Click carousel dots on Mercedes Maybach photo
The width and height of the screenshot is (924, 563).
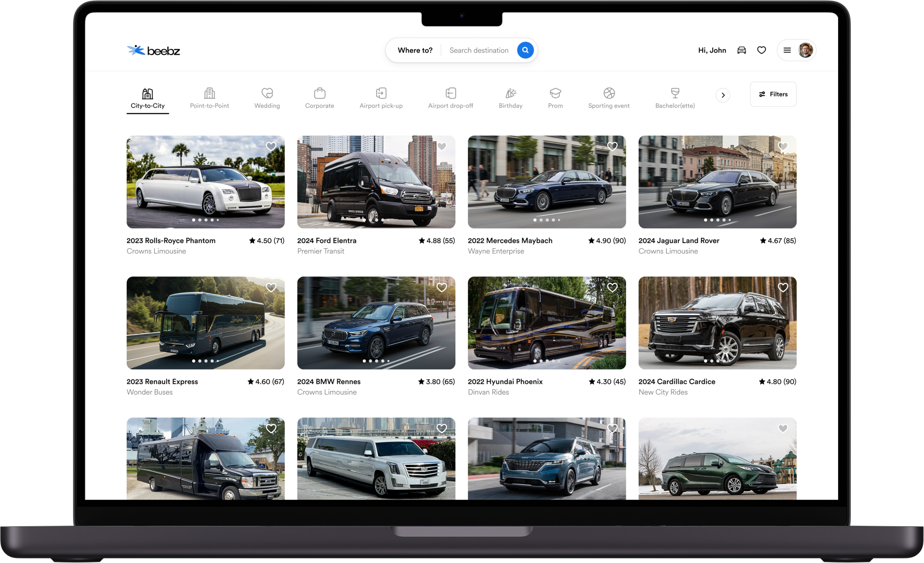click(x=547, y=220)
